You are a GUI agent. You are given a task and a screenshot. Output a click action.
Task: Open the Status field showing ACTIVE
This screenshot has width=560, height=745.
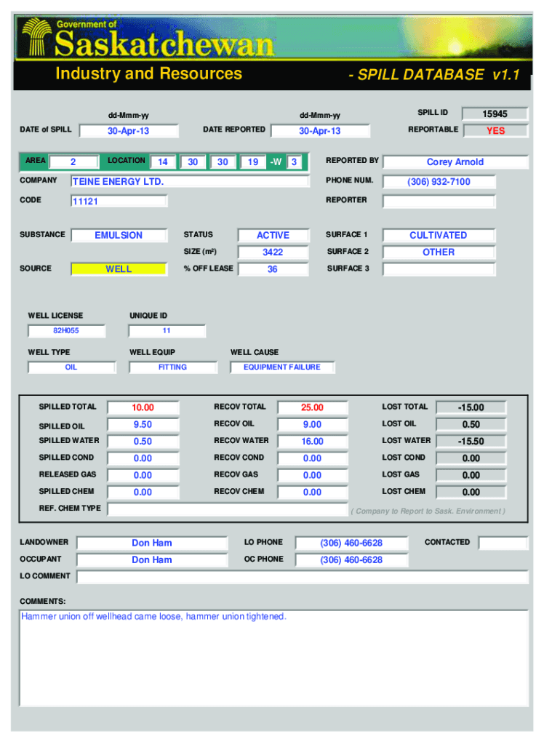tap(273, 236)
